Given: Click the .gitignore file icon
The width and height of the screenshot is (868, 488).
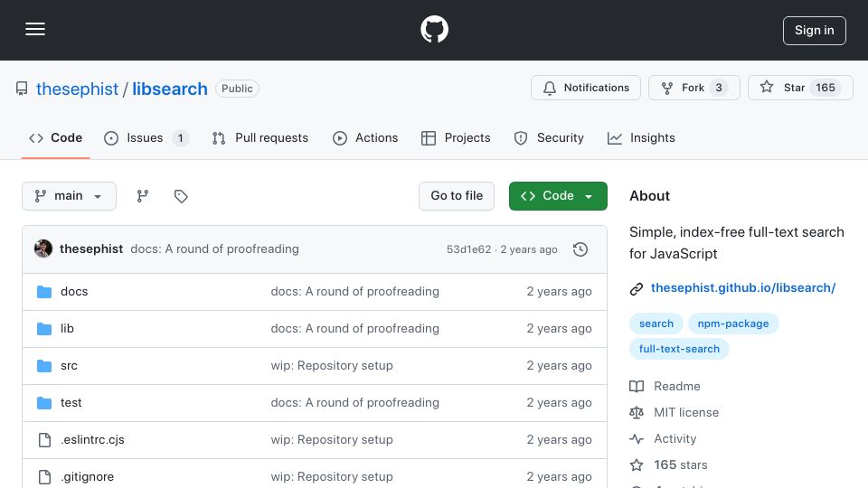Looking at the screenshot, I should click(44, 477).
